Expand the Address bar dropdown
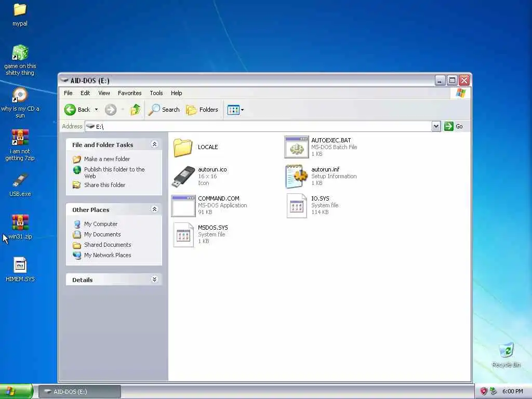532x399 pixels. [x=436, y=126]
